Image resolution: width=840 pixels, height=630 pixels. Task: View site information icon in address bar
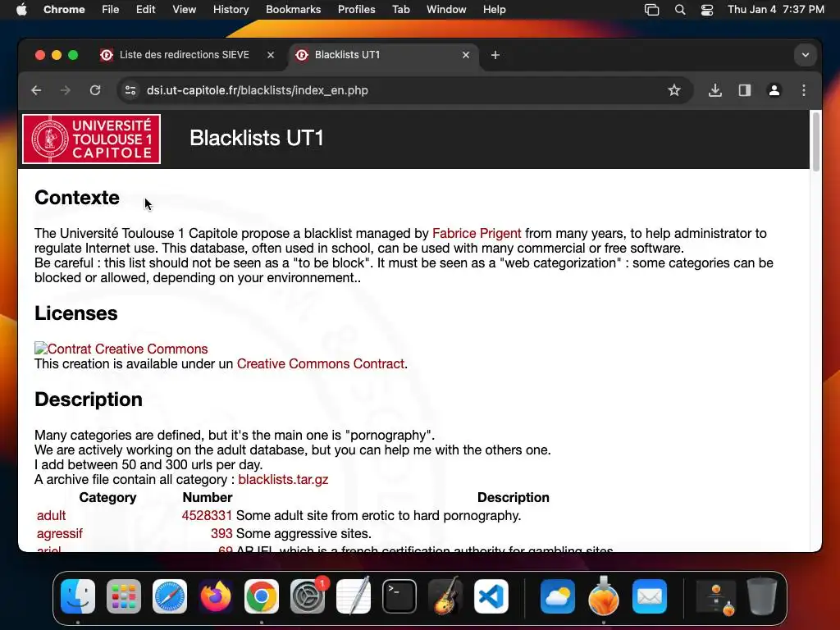(x=130, y=90)
